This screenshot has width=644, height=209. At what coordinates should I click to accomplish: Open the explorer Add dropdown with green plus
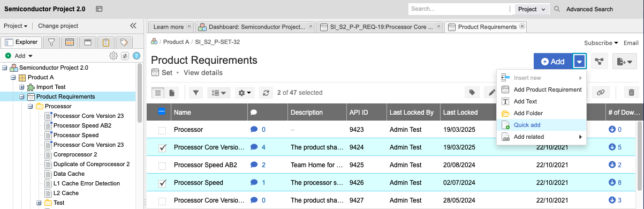19,56
